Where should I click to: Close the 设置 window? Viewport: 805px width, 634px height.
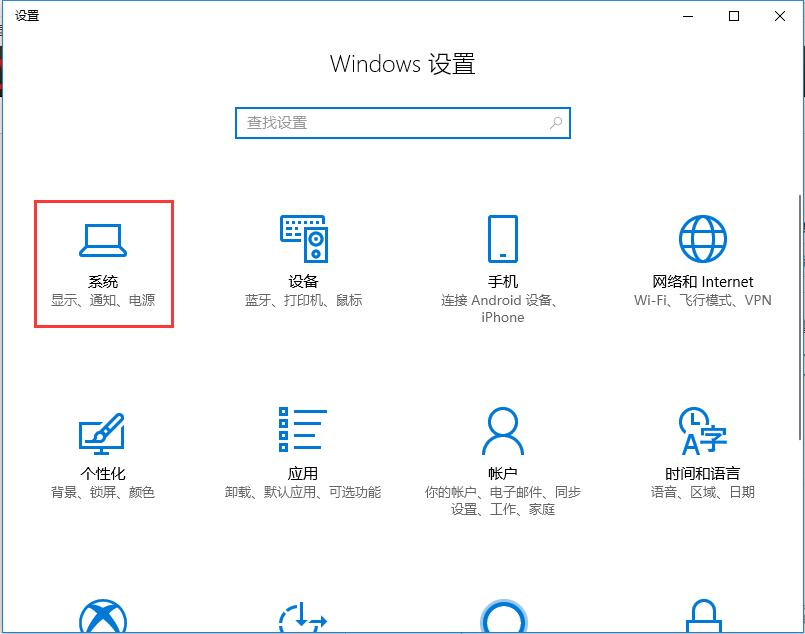(x=780, y=16)
